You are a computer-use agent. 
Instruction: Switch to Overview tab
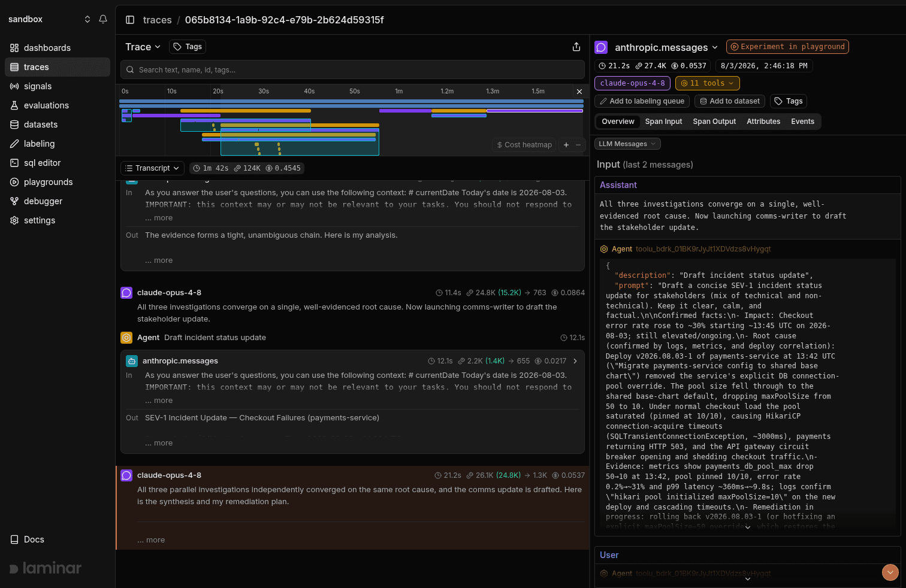click(x=618, y=122)
